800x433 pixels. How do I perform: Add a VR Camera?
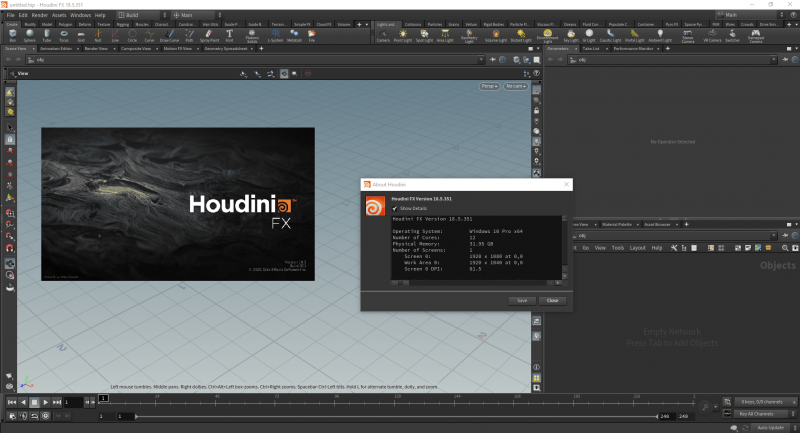(712, 36)
